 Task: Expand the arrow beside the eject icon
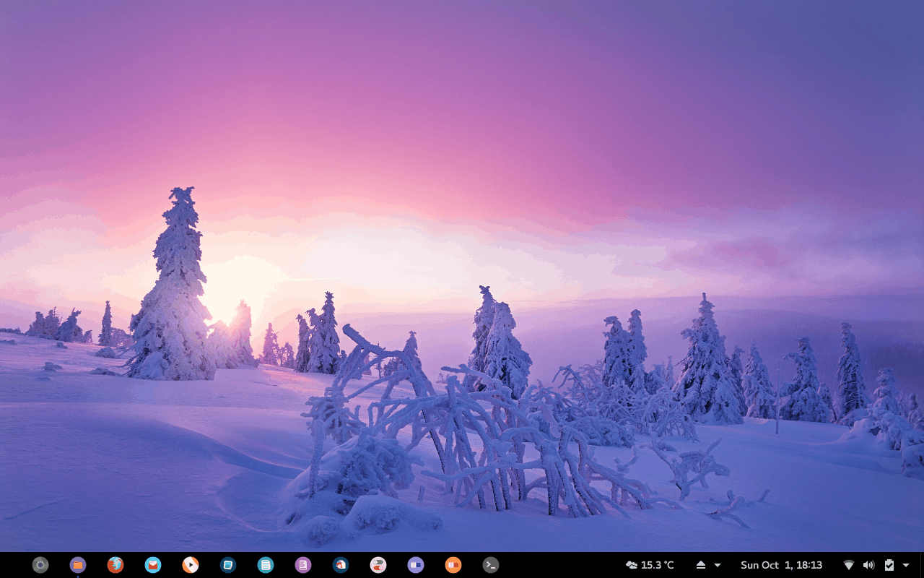coord(718,565)
